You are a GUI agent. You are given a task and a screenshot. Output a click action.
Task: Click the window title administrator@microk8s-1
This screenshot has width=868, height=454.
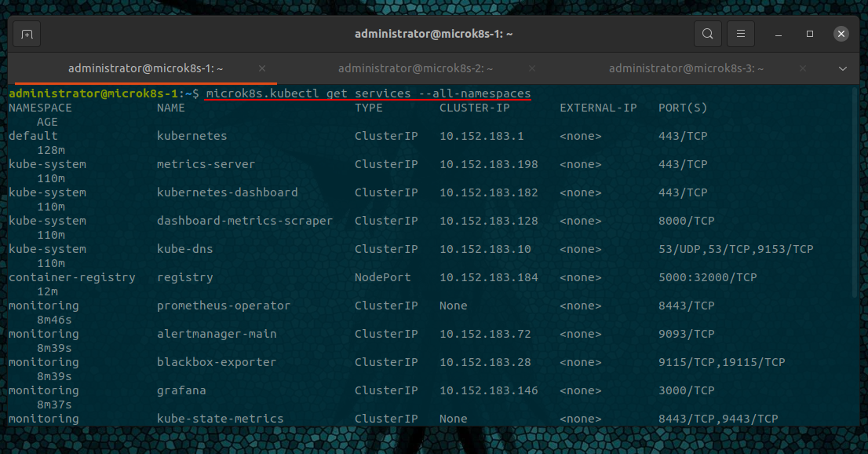coord(433,34)
